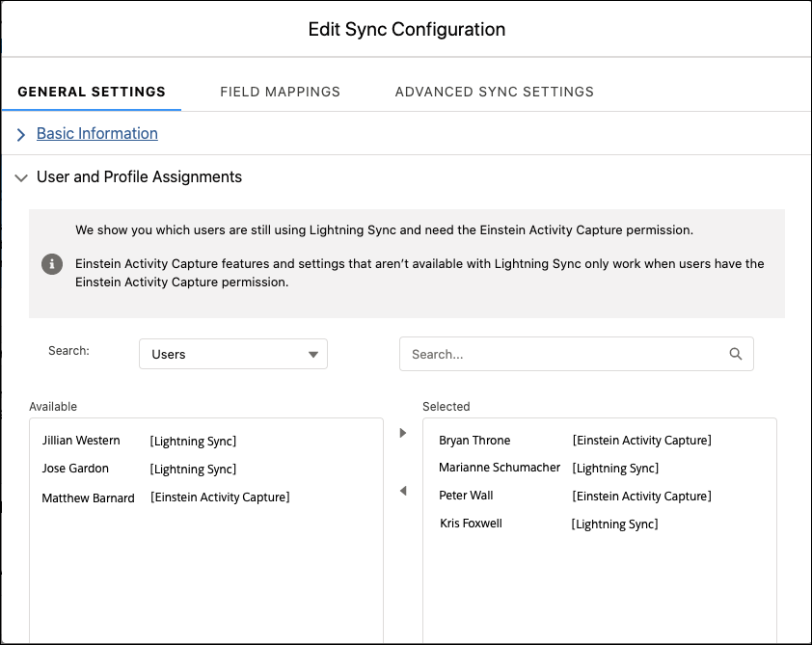
Task: Select Jose Gardon in the Available list
Action: tap(76, 469)
